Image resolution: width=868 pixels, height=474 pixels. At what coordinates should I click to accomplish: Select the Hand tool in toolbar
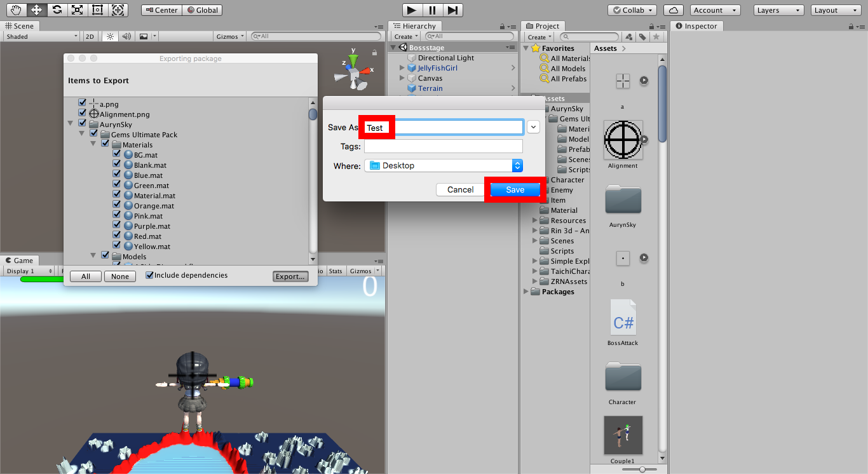click(16, 10)
